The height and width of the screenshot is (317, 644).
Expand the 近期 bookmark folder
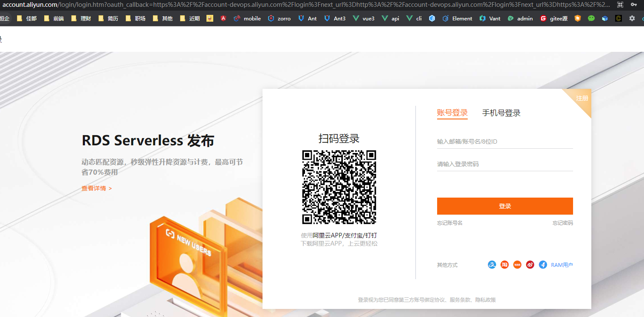190,18
